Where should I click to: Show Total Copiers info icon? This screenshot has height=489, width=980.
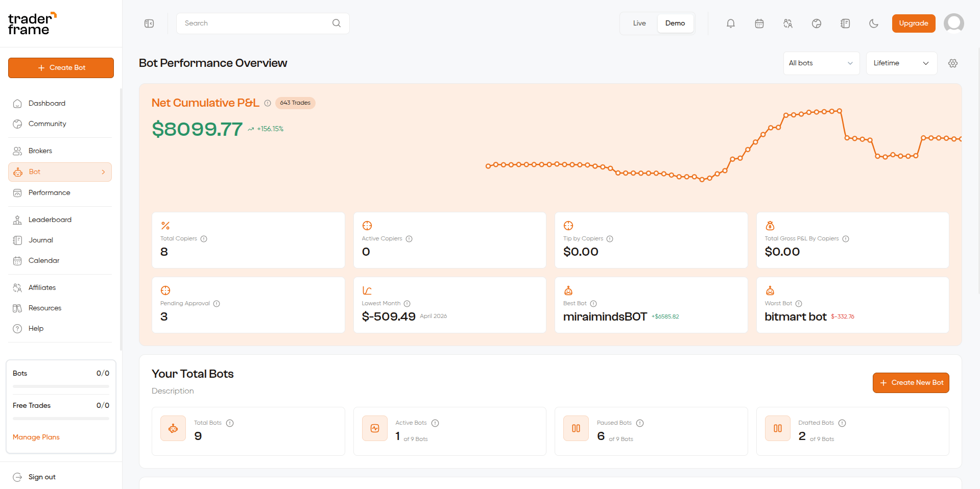(204, 239)
